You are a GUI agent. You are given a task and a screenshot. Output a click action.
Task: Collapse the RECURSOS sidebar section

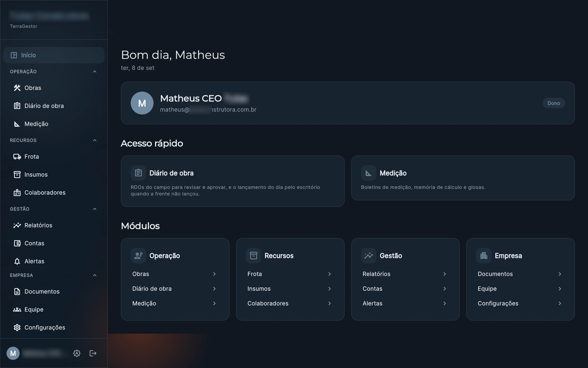pyautogui.click(x=95, y=140)
